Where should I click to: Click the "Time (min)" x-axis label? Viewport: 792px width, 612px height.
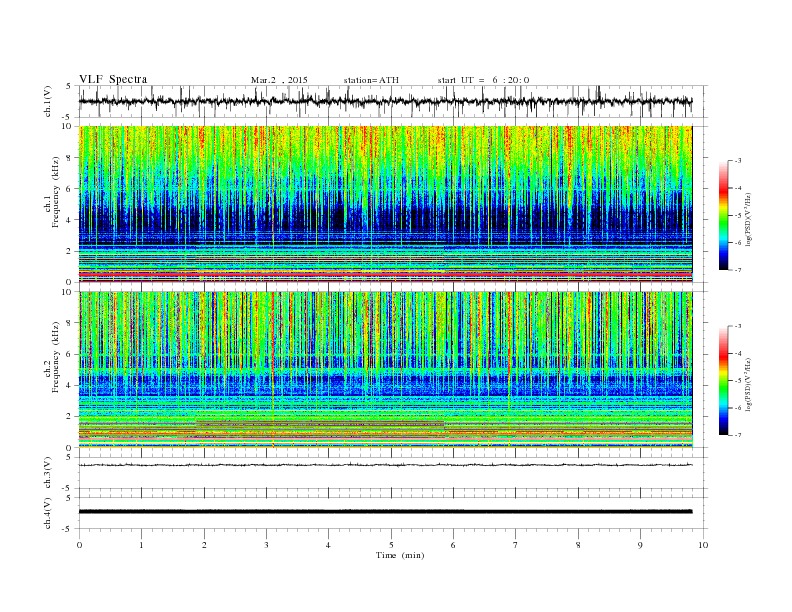coord(400,555)
